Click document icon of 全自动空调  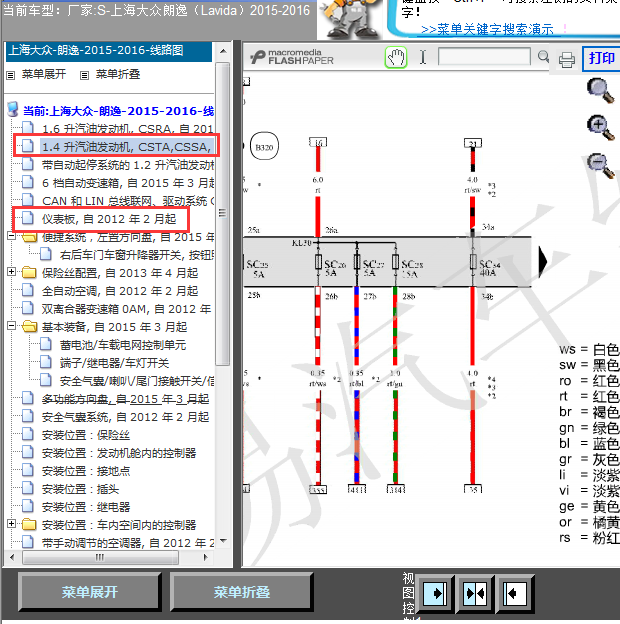(27, 291)
